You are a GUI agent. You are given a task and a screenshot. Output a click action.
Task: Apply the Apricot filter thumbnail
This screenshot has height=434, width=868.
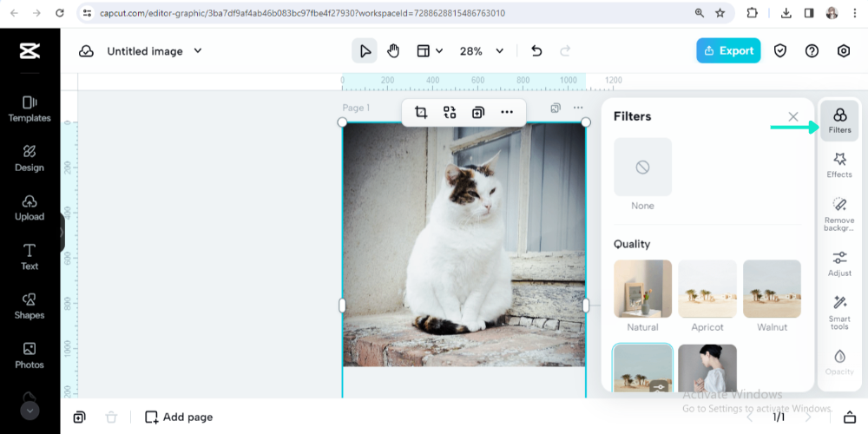(x=707, y=289)
